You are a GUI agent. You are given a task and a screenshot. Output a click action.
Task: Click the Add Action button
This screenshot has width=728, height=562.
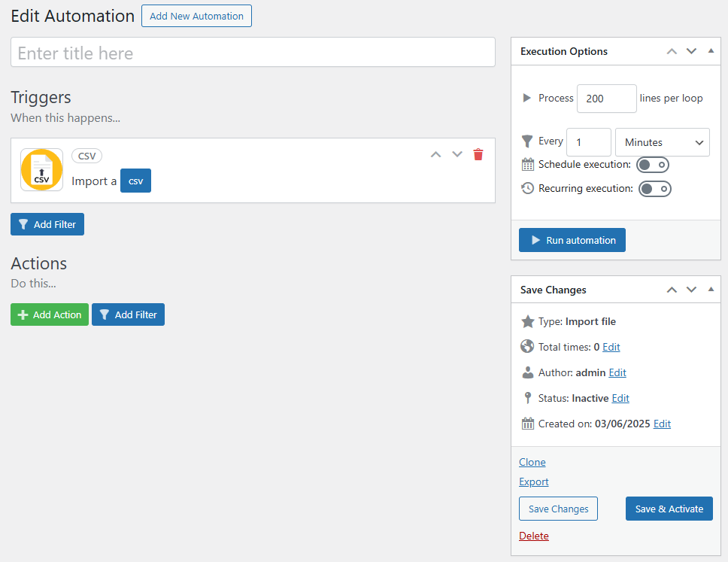50,314
